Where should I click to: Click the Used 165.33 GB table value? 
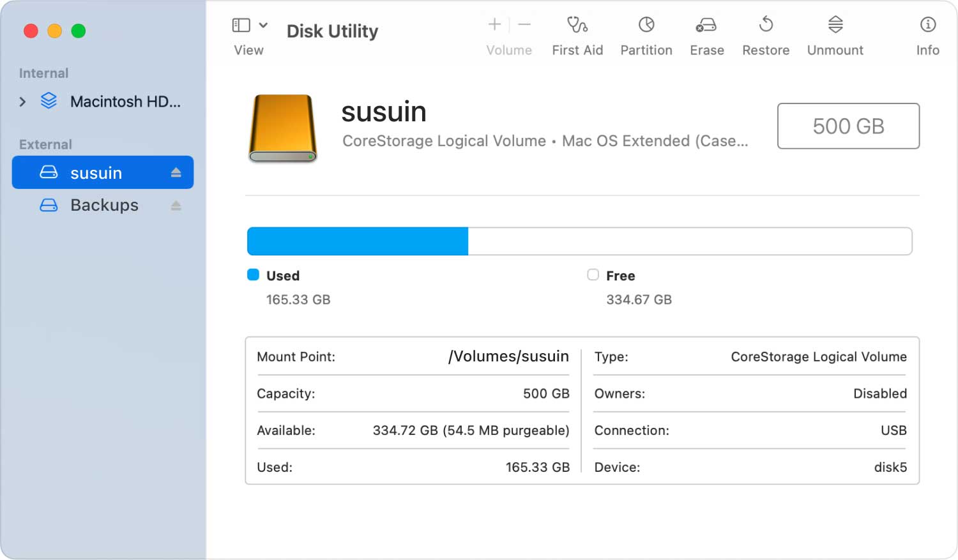click(537, 467)
